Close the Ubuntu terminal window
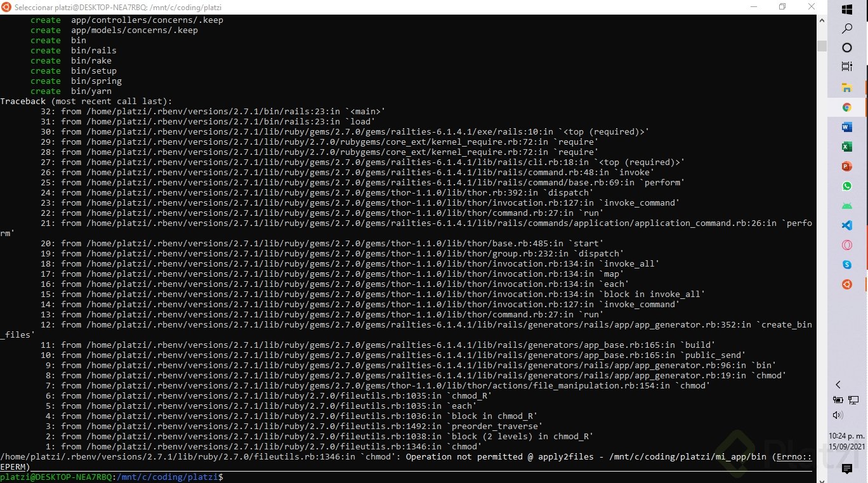Image resolution: width=868 pixels, height=483 pixels. click(812, 7)
